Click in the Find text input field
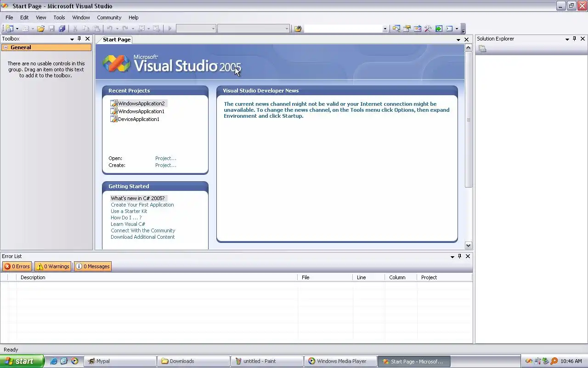The height and width of the screenshot is (368, 588). pos(343,29)
